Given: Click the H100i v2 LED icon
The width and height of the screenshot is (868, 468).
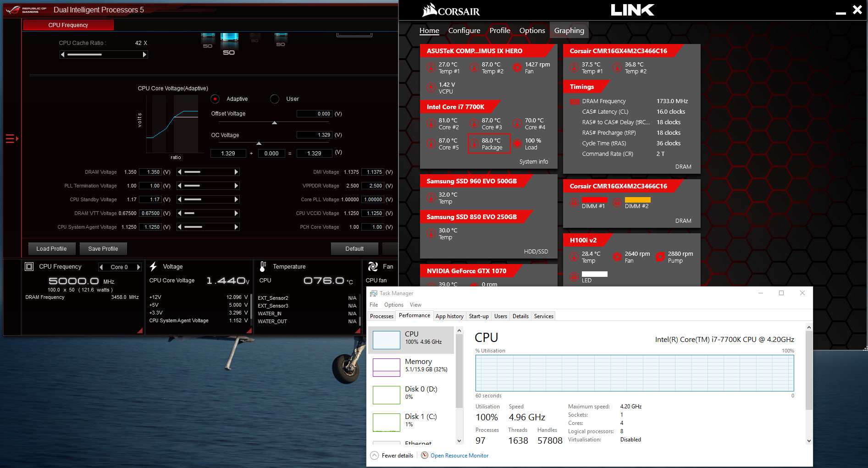Looking at the screenshot, I should coord(574,276).
